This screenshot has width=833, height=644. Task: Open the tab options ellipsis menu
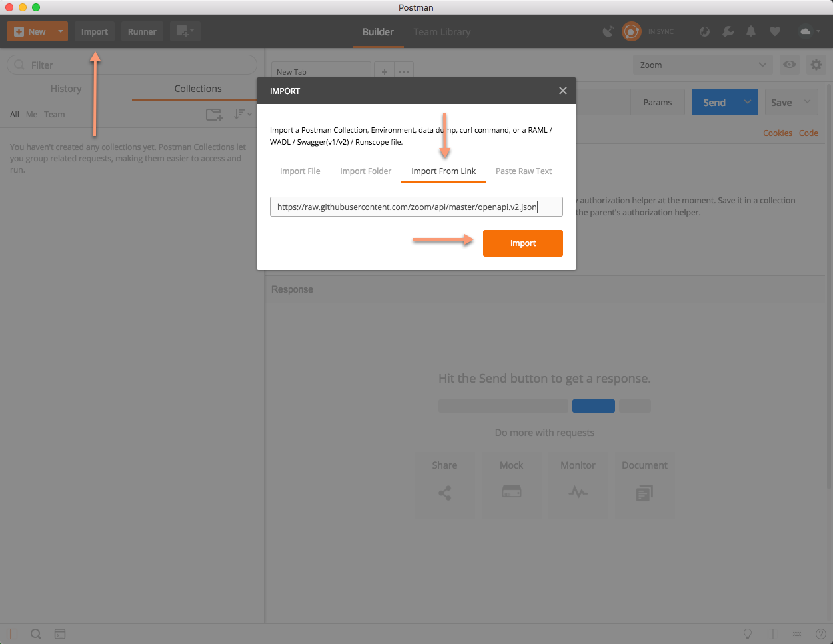(x=404, y=71)
